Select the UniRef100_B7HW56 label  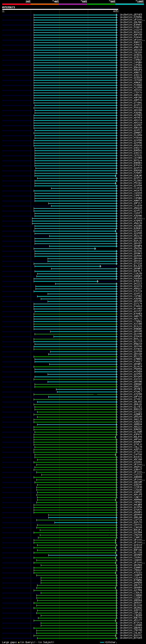pyautogui.click(x=131, y=580)
